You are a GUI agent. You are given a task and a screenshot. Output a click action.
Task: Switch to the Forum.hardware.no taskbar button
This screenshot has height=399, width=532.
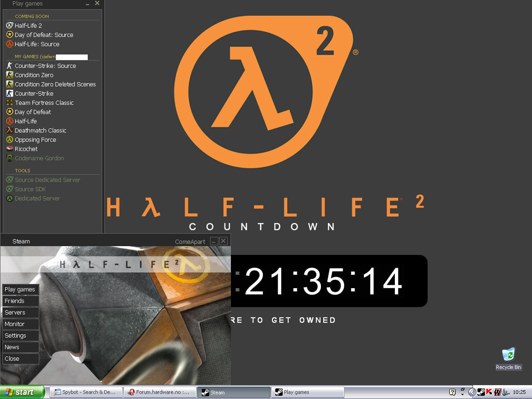[x=160, y=392]
